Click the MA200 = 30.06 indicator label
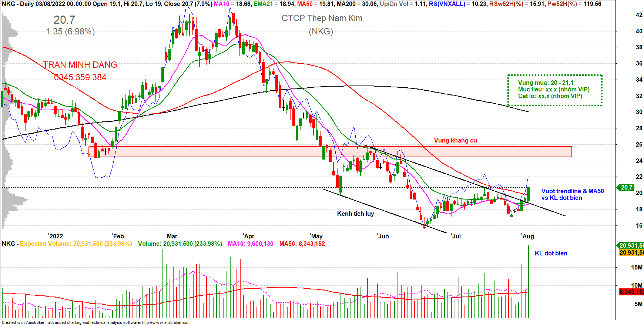 point(357,4)
